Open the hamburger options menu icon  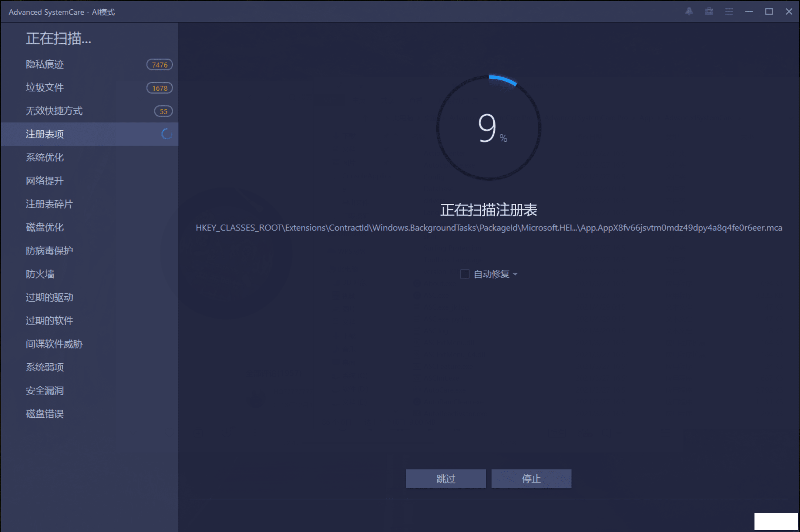[x=729, y=12]
